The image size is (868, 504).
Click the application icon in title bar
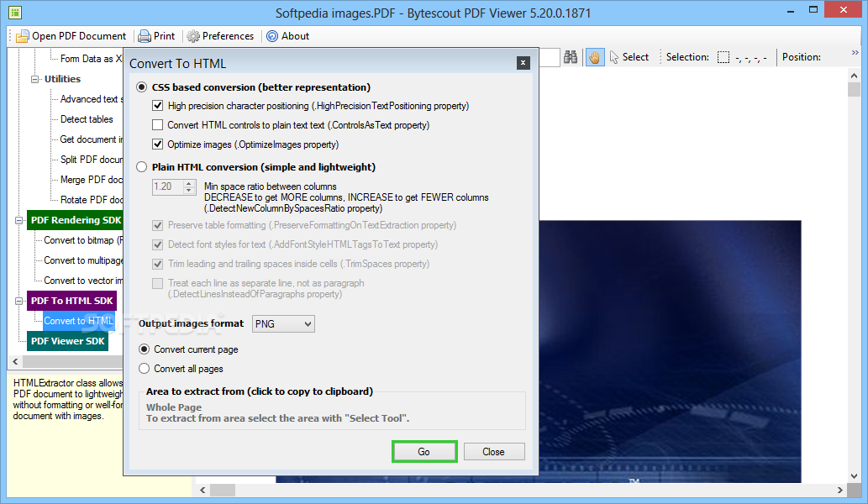15,12
